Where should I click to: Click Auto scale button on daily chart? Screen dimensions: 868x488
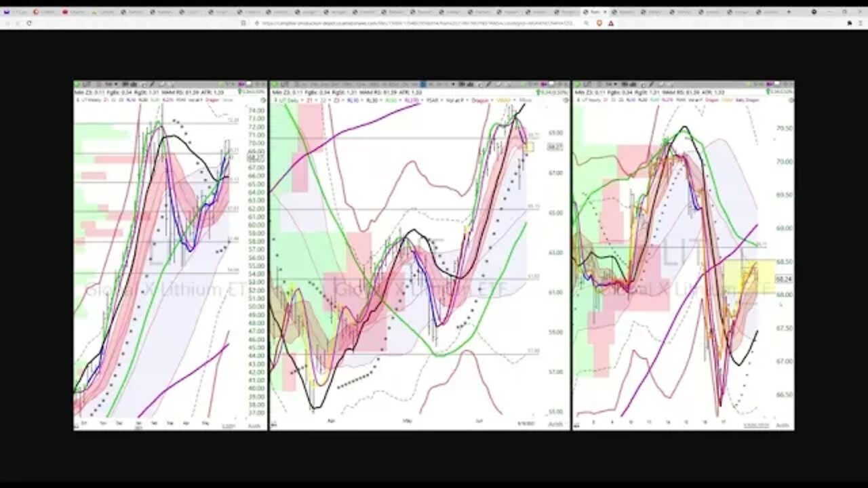point(557,425)
